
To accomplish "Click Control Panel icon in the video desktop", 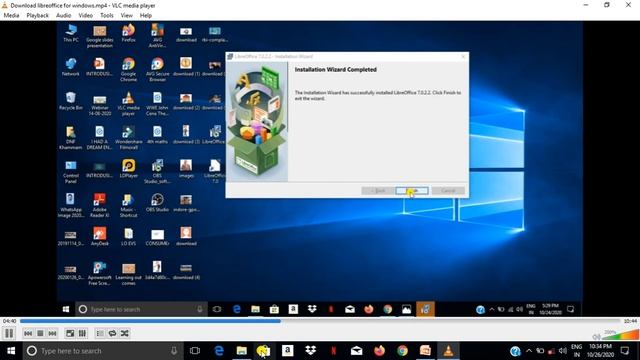I will tap(71, 171).
